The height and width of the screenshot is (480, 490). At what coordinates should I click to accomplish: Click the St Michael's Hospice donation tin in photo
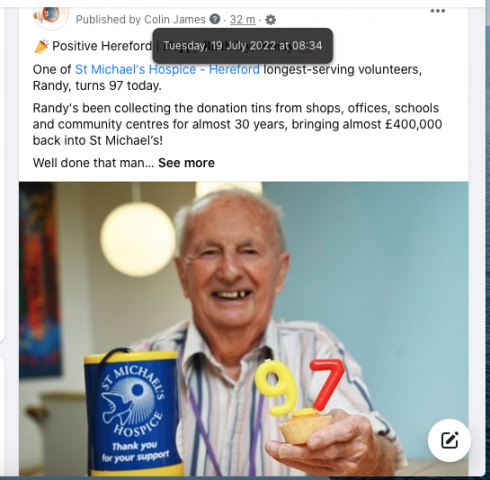tap(134, 413)
